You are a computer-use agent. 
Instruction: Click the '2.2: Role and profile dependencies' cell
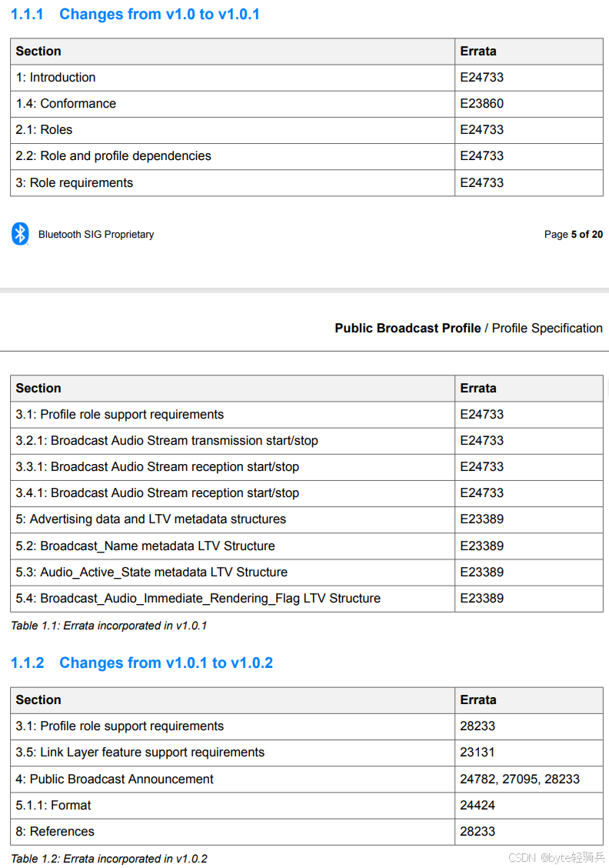coord(232,156)
